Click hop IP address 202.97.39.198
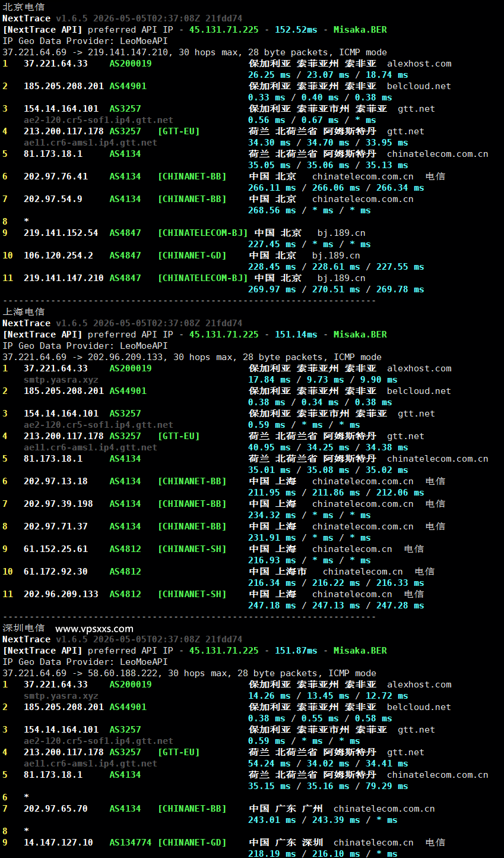 [58, 504]
